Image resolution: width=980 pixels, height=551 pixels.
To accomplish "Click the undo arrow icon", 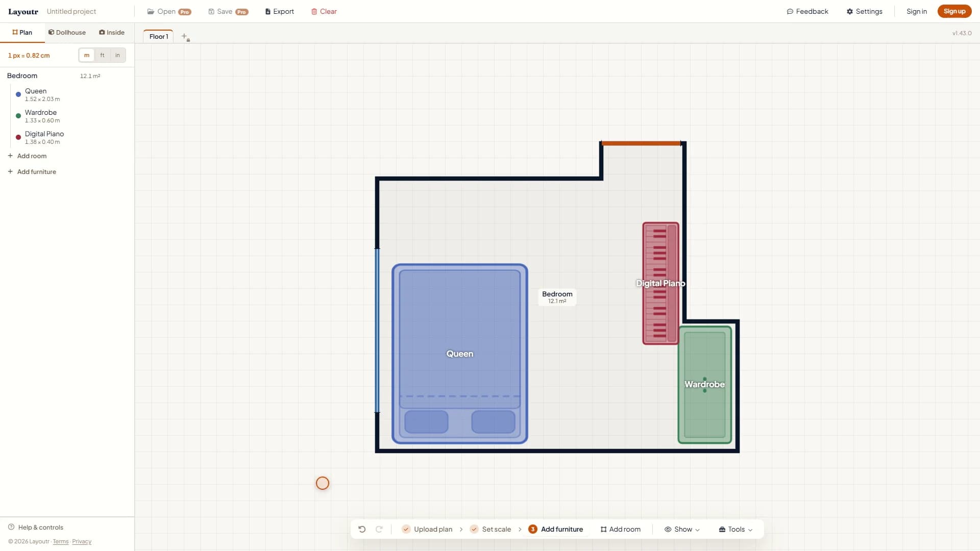I will click(362, 529).
